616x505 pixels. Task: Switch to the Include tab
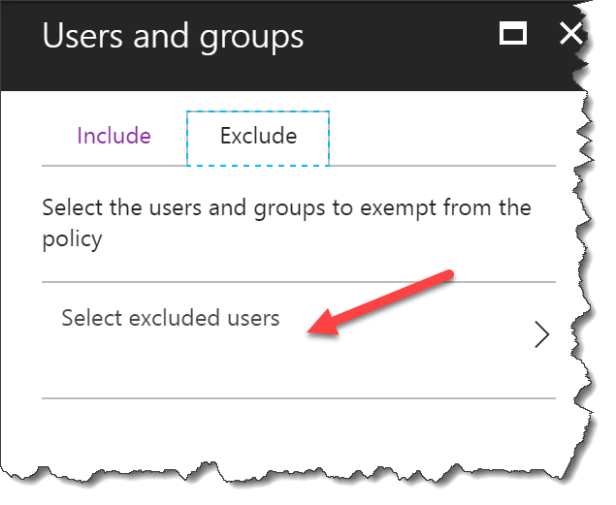pos(114,136)
